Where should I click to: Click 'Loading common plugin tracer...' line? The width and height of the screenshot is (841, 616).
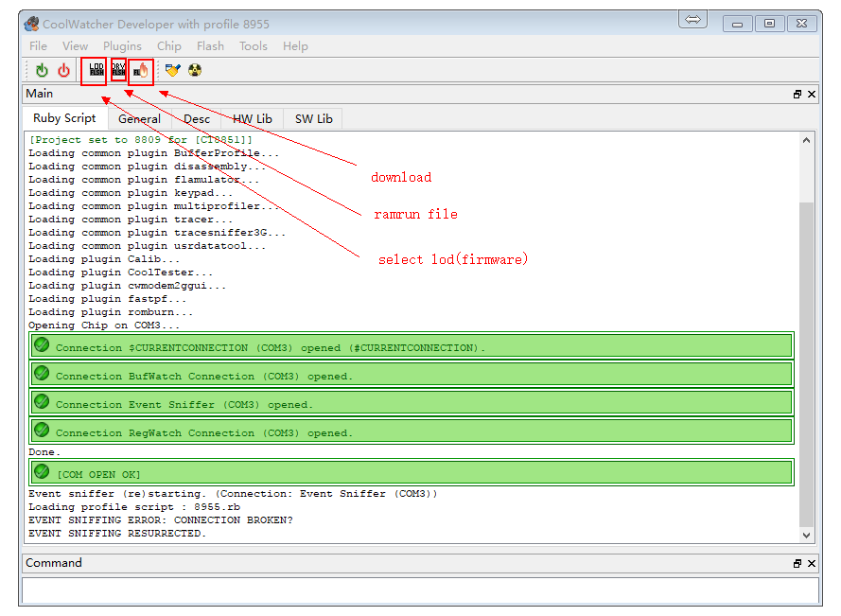[x=131, y=220]
